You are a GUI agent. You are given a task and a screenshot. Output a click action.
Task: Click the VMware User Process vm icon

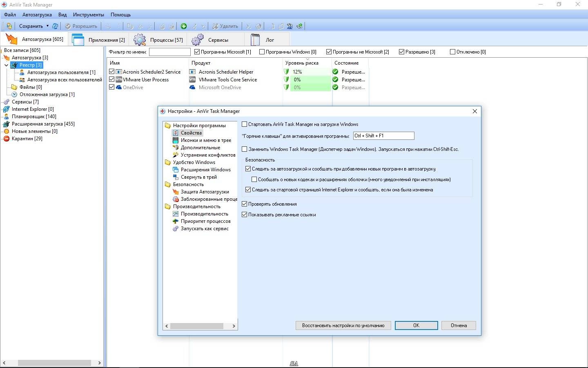tap(119, 79)
